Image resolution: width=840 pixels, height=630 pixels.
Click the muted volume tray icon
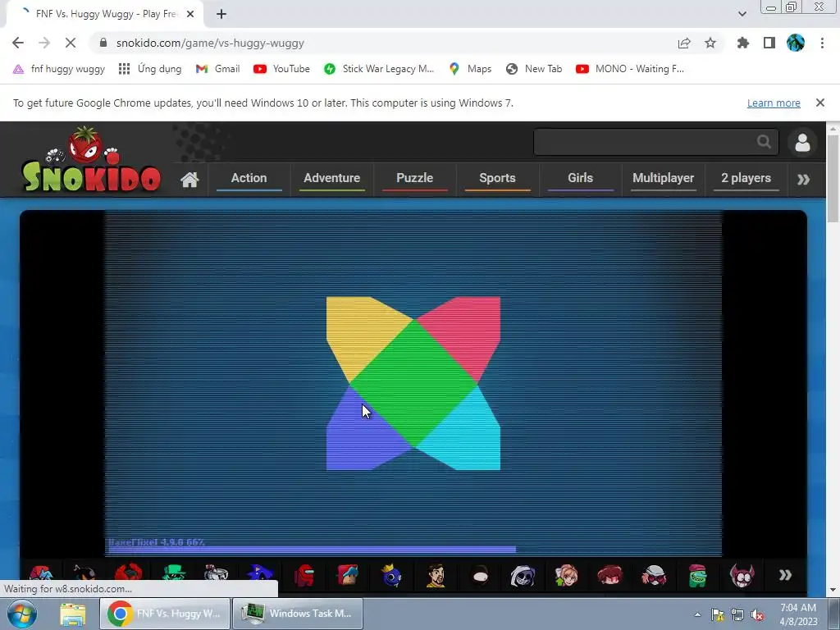757,615
